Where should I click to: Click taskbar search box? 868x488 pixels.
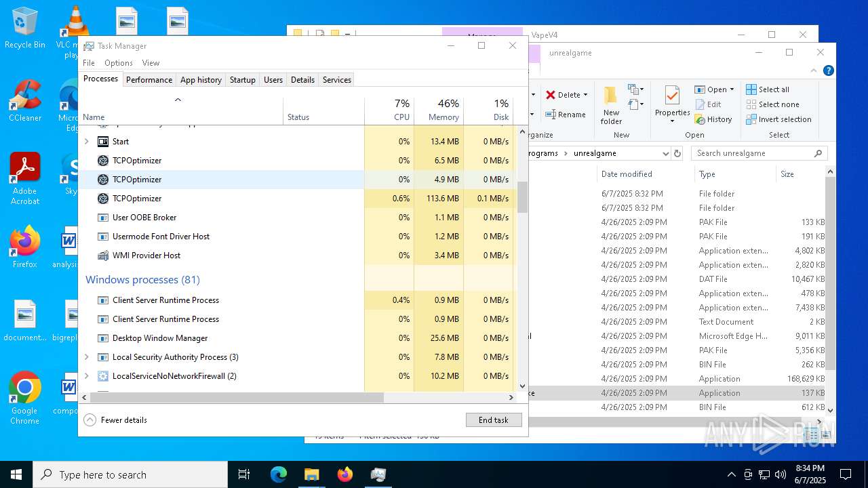[130, 474]
